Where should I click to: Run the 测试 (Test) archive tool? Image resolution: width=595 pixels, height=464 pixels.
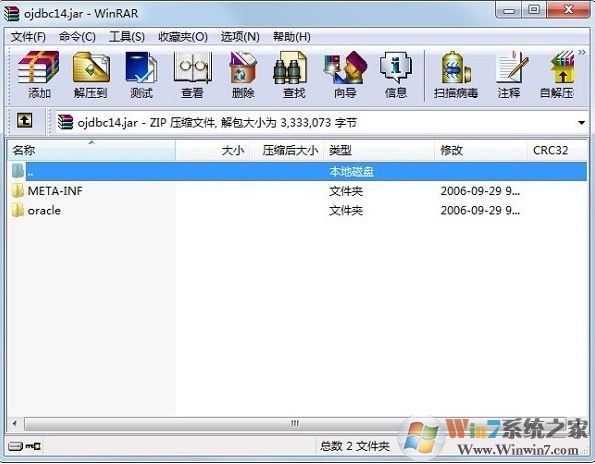coord(141,74)
